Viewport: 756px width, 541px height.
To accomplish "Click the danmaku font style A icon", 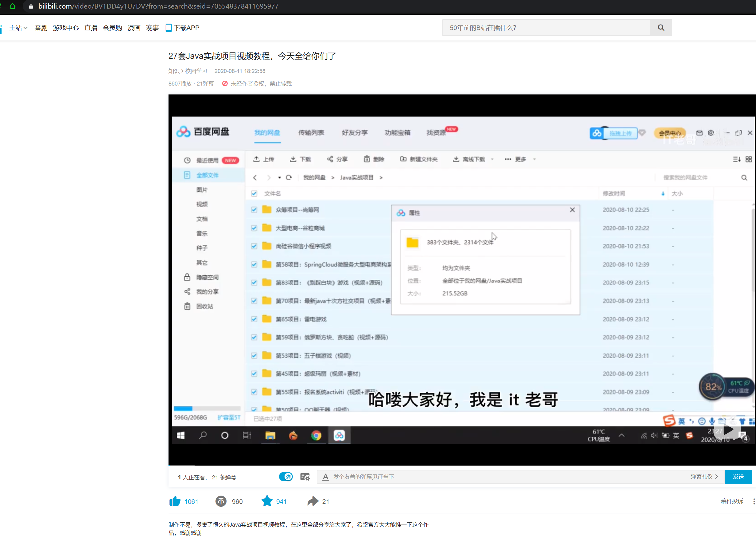I will [326, 477].
